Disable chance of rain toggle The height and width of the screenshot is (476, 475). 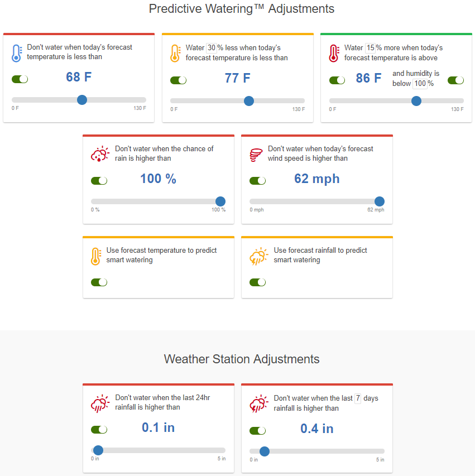[x=99, y=181]
